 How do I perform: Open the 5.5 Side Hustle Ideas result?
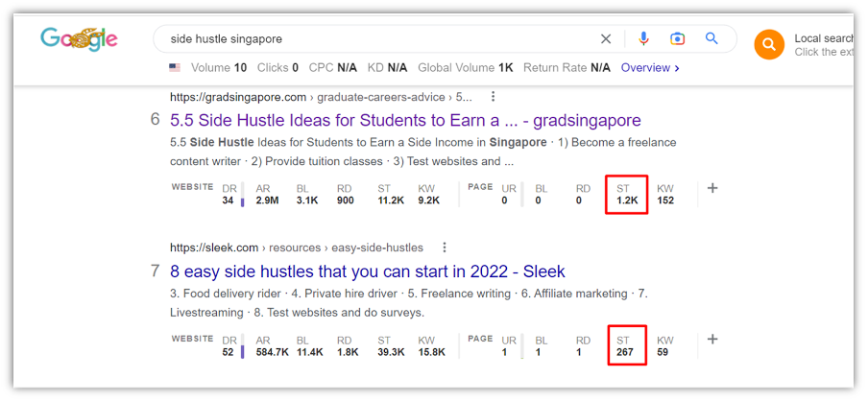click(x=405, y=121)
